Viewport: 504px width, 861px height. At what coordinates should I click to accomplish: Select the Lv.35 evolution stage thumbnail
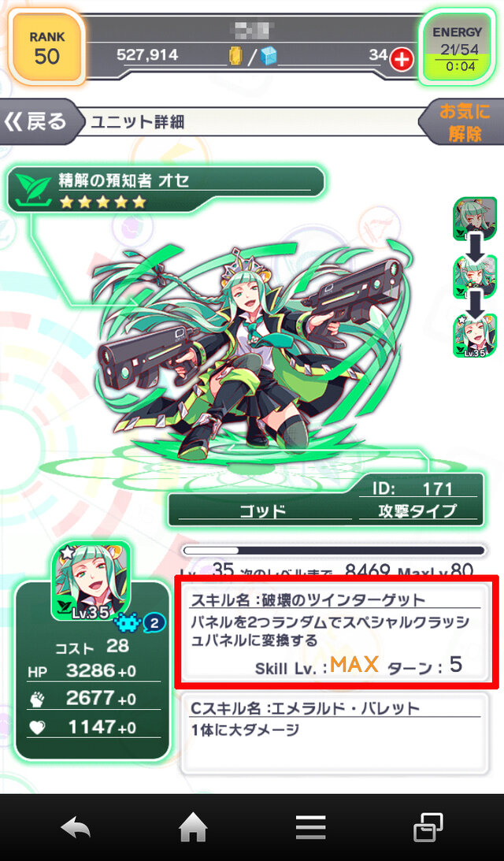pyautogui.click(x=474, y=336)
